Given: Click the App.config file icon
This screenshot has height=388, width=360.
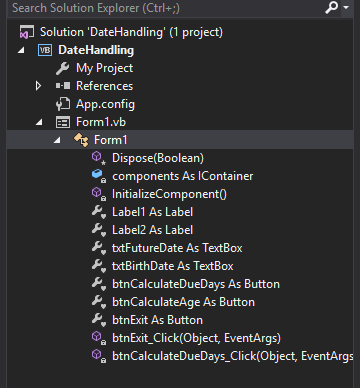Looking at the screenshot, I should click(x=63, y=104).
